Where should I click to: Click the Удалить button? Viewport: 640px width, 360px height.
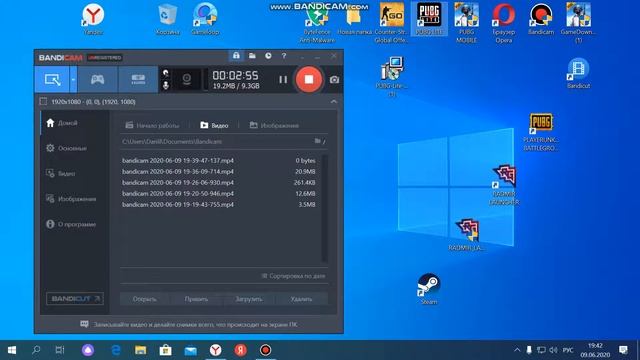click(x=301, y=299)
